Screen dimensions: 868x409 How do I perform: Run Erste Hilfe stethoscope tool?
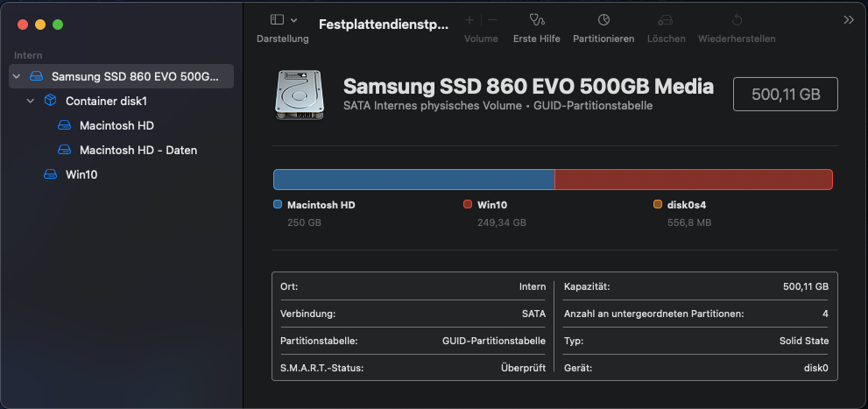[x=536, y=20]
